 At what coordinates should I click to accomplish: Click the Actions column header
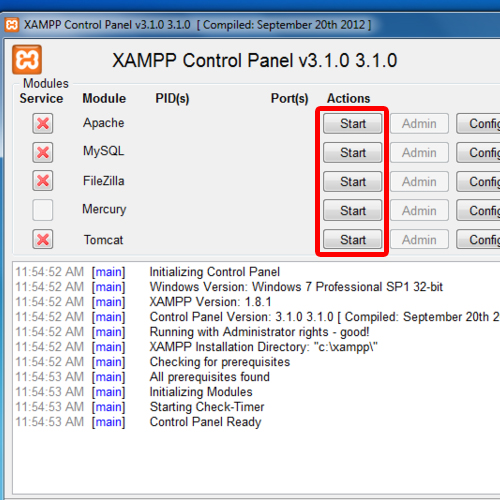348,98
